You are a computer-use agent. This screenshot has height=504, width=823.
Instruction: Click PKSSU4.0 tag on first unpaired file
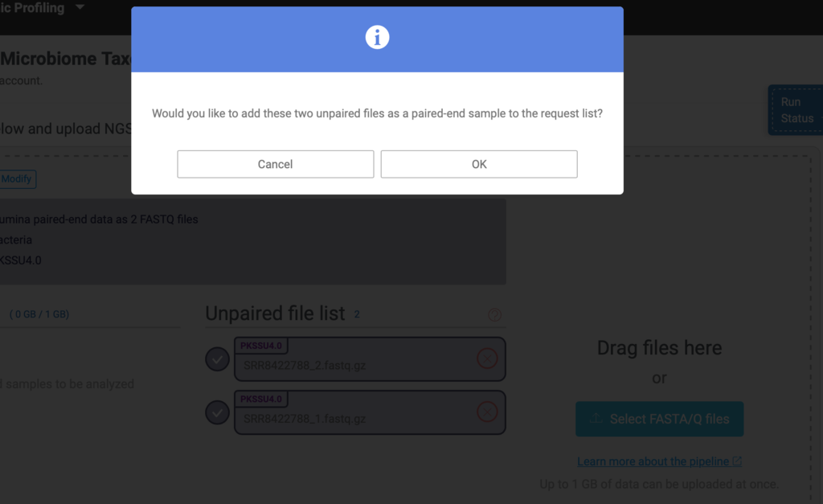[261, 346]
